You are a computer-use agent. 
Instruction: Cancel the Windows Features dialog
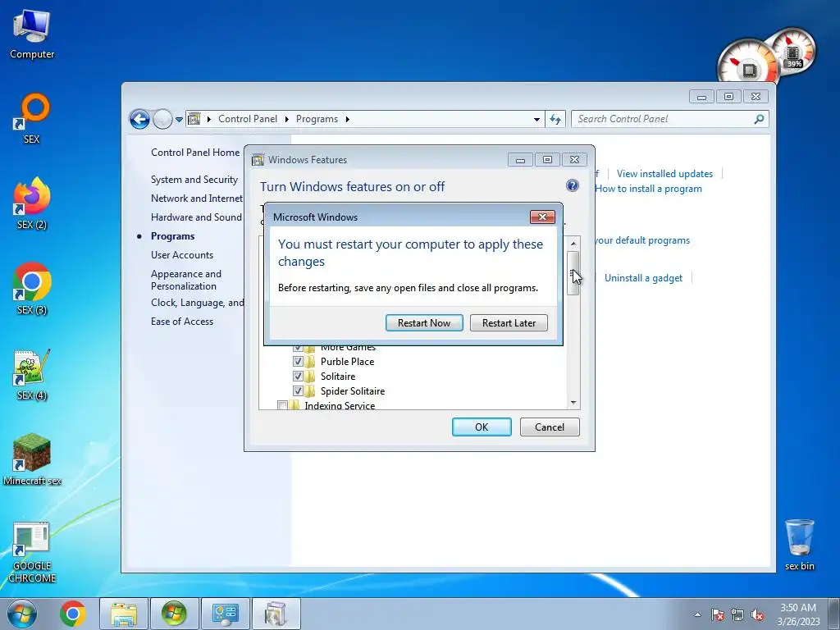tap(549, 427)
